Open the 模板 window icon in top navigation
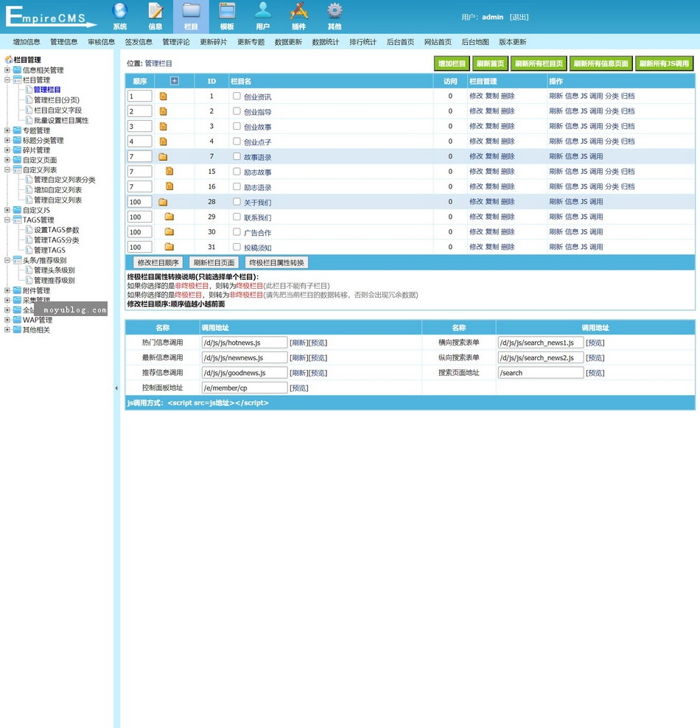Image resolution: width=700 pixels, height=728 pixels. click(x=227, y=10)
